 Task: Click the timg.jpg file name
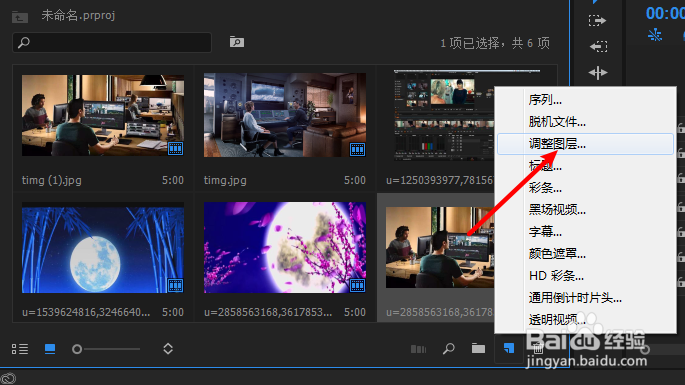(225, 180)
